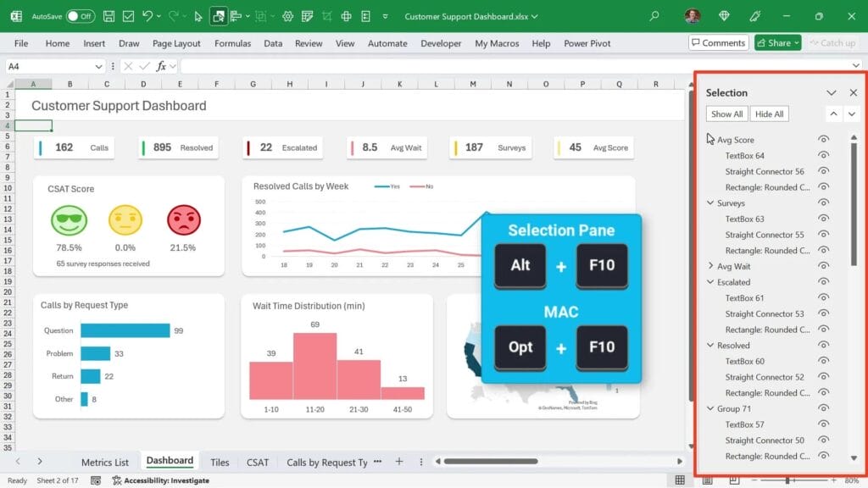Click the add new sheet plus icon
The image size is (868, 488).
pyautogui.click(x=398, y=462)
